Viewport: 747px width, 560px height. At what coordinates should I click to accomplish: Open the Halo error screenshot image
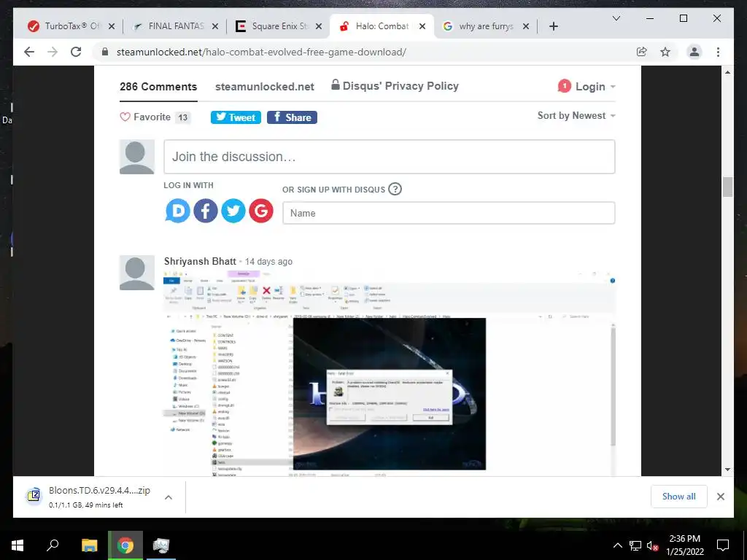(x=390, y=373)
